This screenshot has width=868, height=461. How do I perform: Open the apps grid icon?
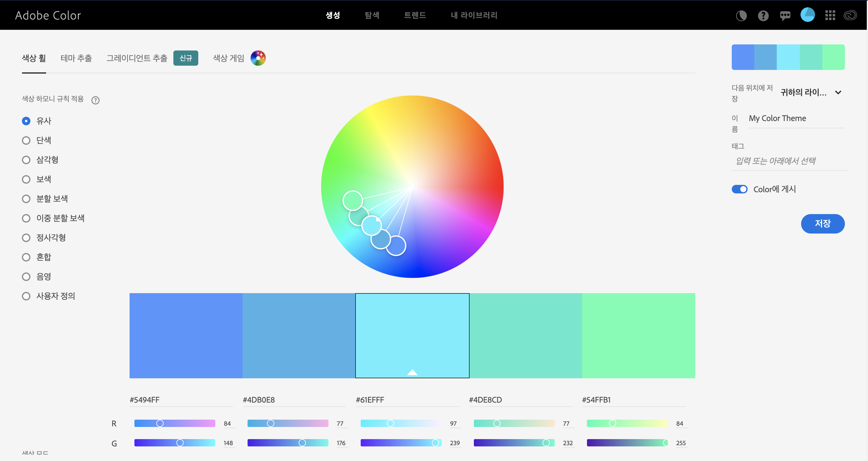(x=830, y=16)
